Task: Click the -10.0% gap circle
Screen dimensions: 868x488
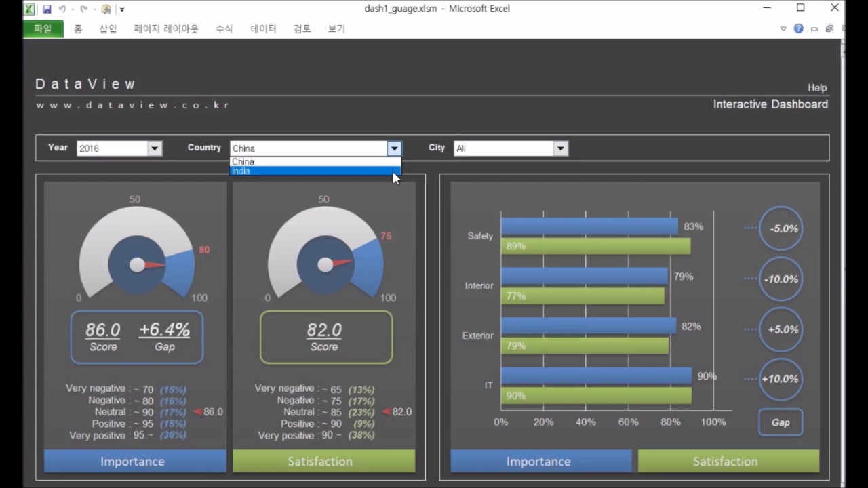Action: click(781, 279)
